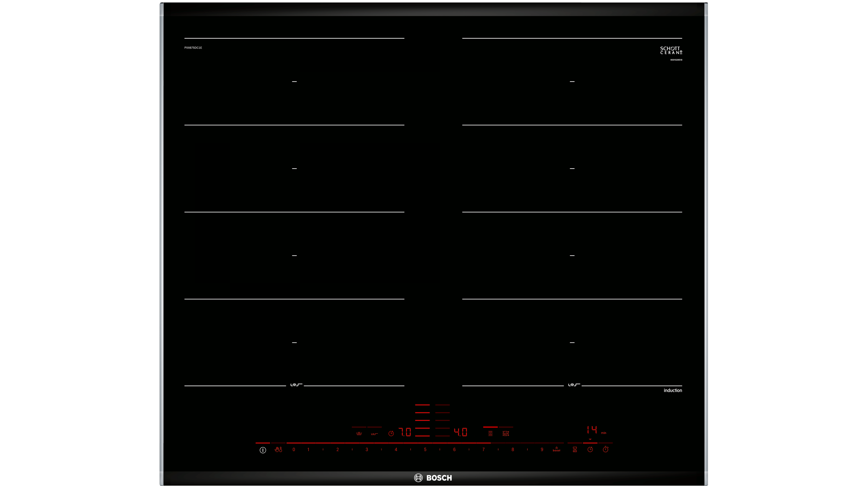This screenshot has height=488, width=868.
Task: Set power level to 5 on slider
Action: pyautogui.click(x=425, y=449)
